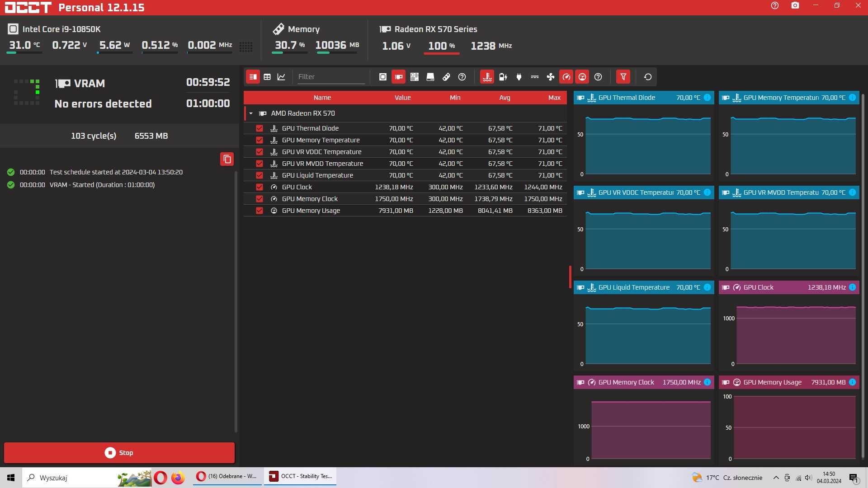Toggle GPU Thermal Diode checkbox on

[x=259, y=128]
